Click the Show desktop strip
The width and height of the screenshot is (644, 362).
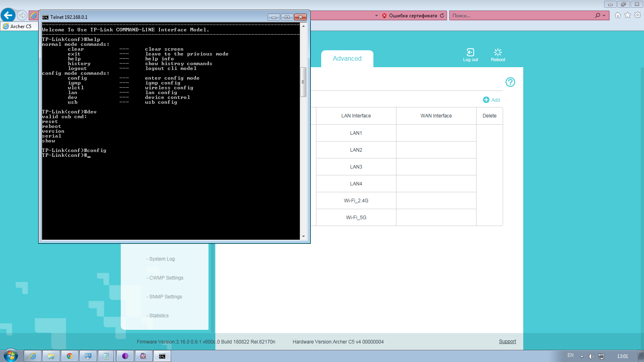pos(641,356)
